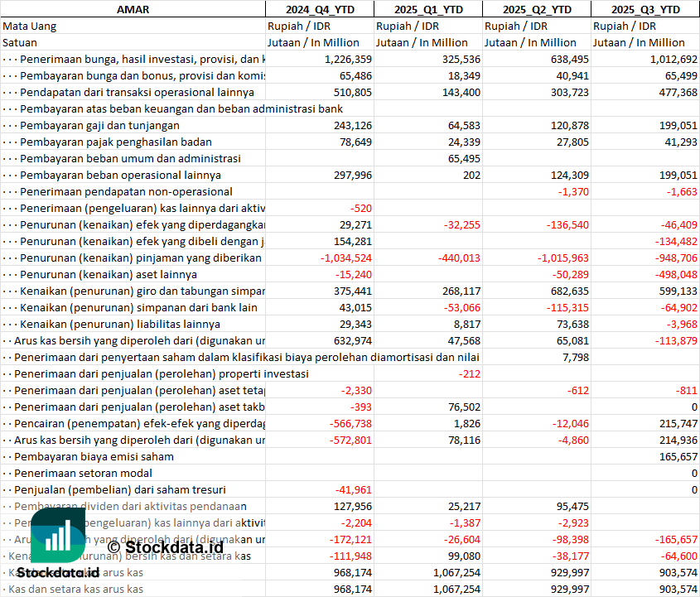Select the negative value -134,482
This screenshot has height=597, width=700.
676,242
